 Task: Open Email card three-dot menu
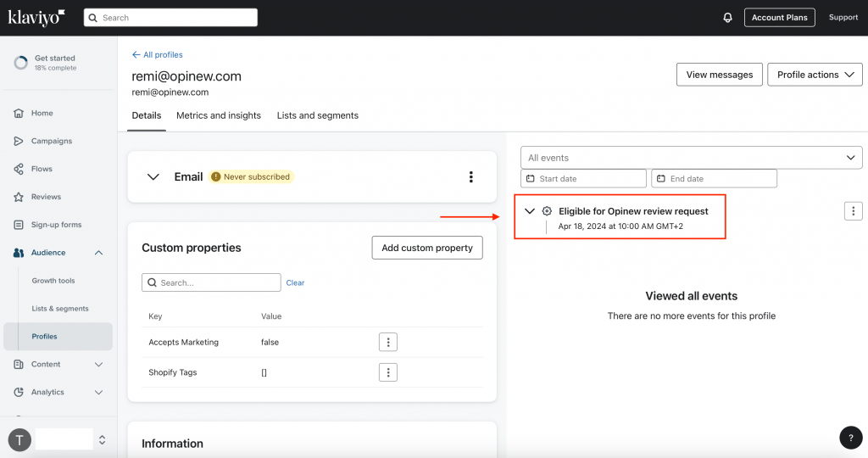[x=471, y=176]
